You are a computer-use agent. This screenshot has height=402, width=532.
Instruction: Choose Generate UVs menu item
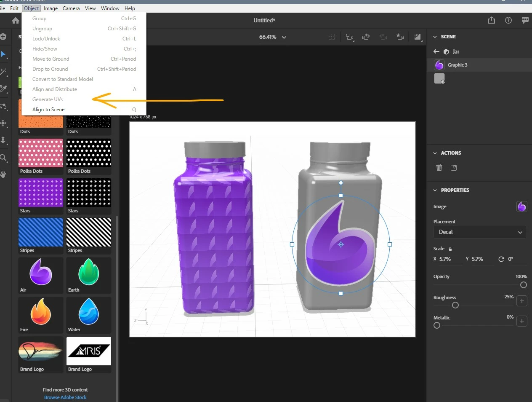click(84, 99)
